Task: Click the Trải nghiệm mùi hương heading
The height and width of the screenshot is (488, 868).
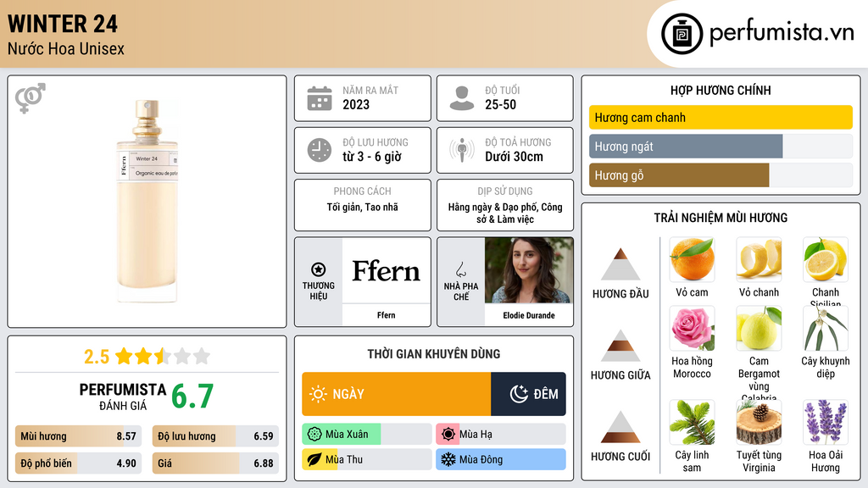Action: (x=721, y=218)
